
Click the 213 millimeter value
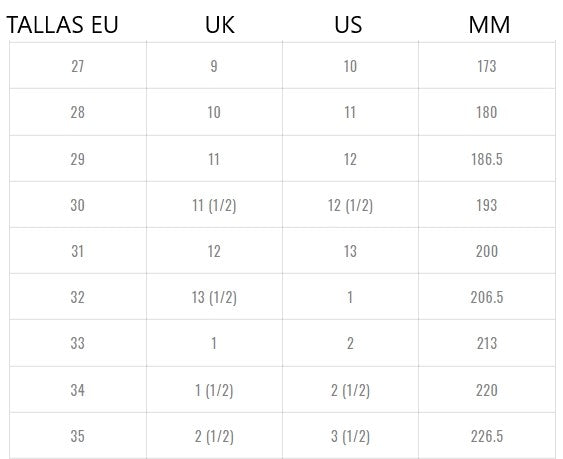487,343
